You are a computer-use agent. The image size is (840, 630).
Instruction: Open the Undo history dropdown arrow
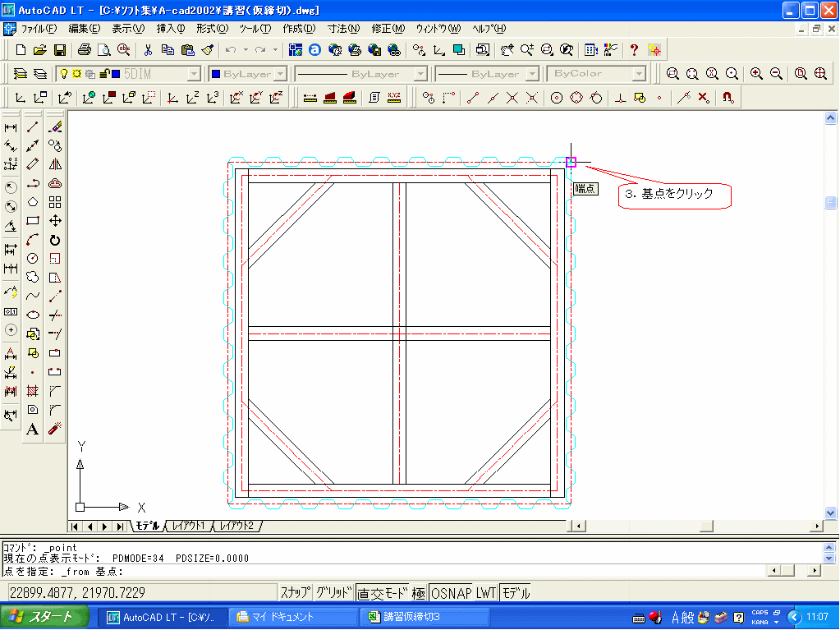click(246, 50)
